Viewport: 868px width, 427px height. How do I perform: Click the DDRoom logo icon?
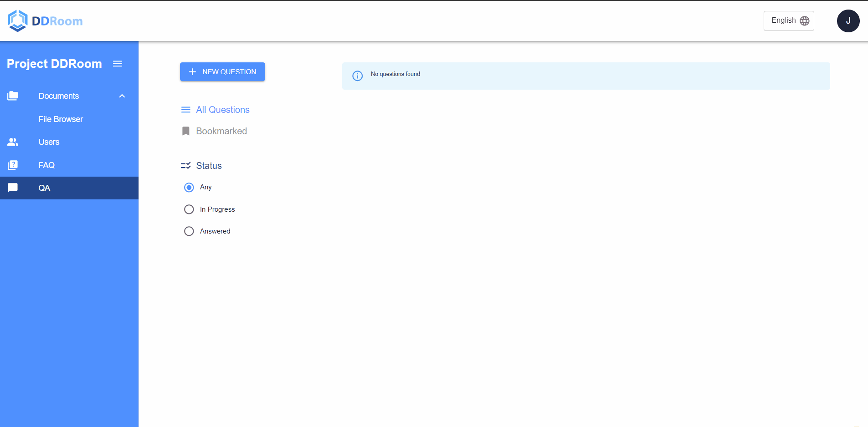(17, 21)
